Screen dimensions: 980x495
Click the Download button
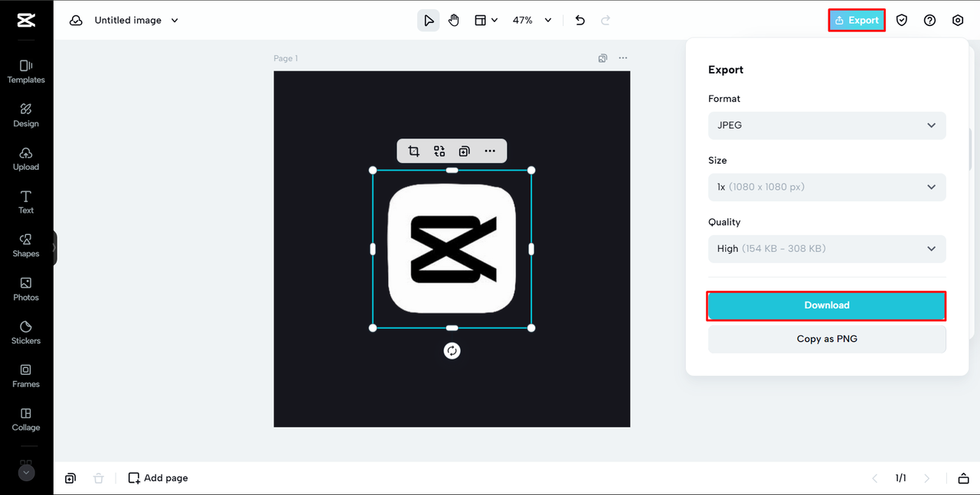[x=827, y=305]
